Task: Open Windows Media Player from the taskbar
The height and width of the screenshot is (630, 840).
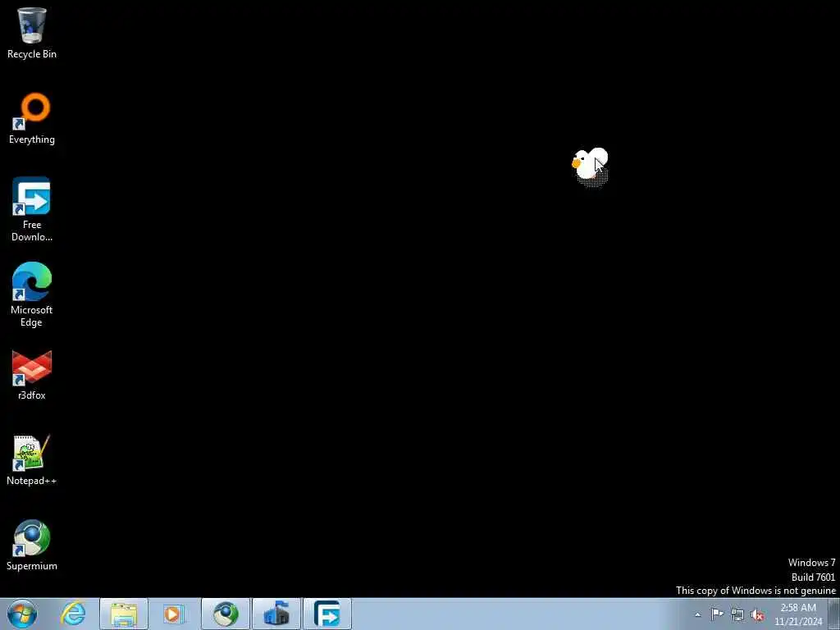Action: (x=174, y=614)
